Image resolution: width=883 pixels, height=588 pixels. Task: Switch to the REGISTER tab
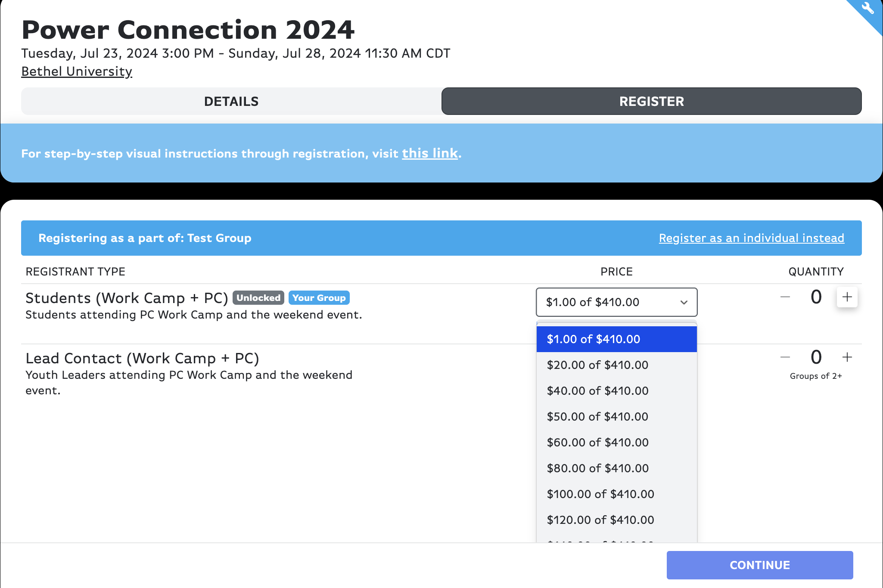(x=651, y=101)
